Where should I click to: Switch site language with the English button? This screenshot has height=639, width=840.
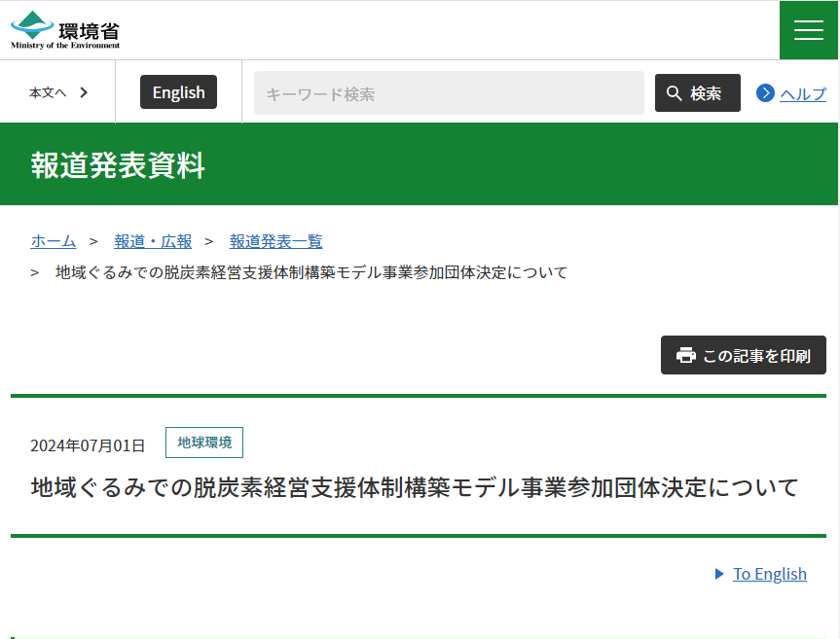pos(178,91)
